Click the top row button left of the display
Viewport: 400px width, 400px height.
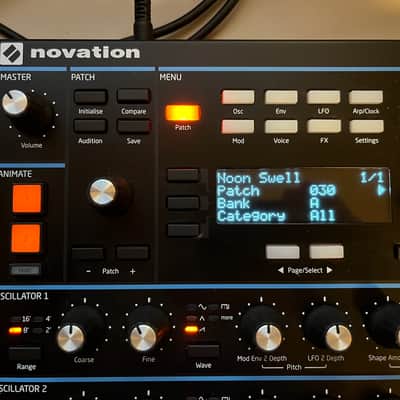point(183,175)
